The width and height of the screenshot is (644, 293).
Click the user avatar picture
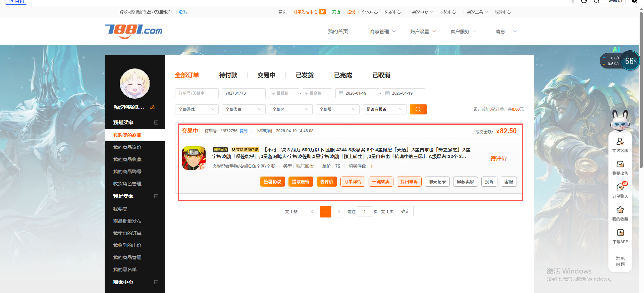[135, 84]
